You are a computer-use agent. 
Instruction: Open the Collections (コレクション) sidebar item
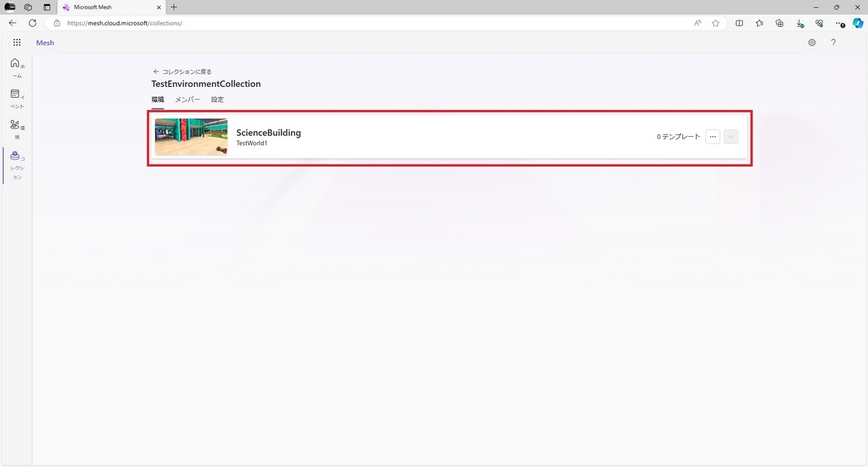(17, 166)
